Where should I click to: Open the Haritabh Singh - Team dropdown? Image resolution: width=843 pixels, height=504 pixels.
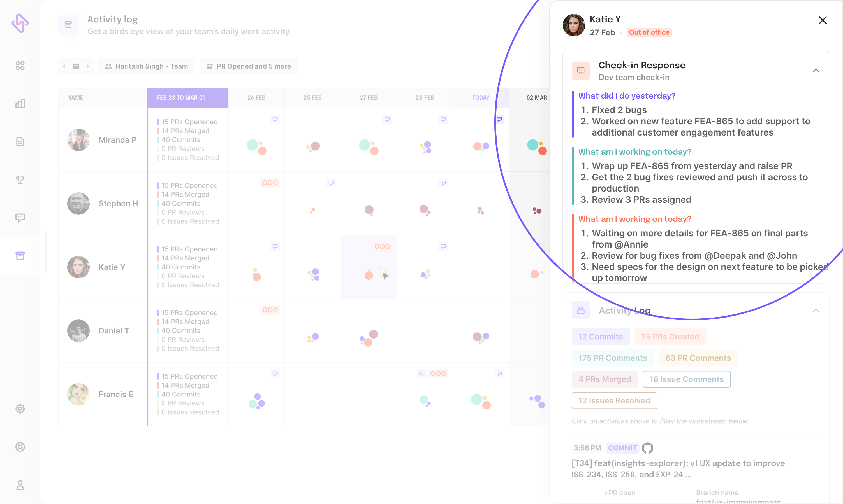(x=147, y=66)
